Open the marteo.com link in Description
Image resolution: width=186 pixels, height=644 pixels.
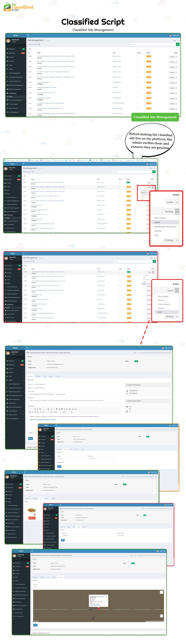click(x=43, y=420)
